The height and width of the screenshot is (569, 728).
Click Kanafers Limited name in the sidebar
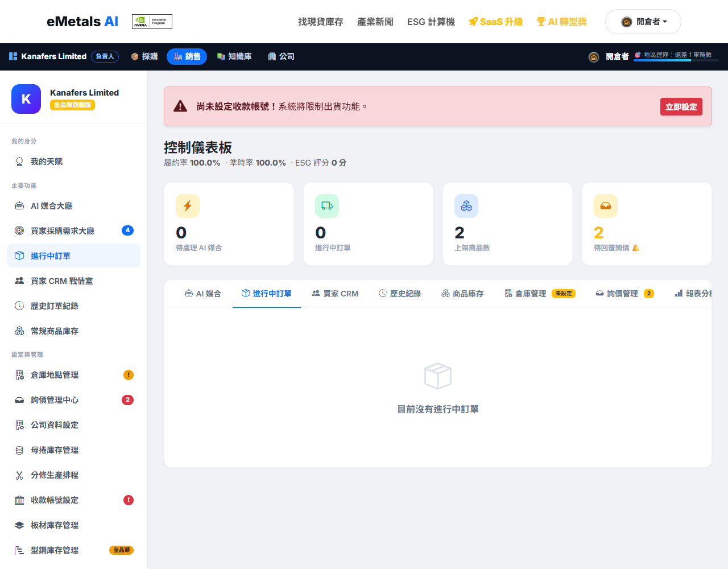click(x=84, y=93)
